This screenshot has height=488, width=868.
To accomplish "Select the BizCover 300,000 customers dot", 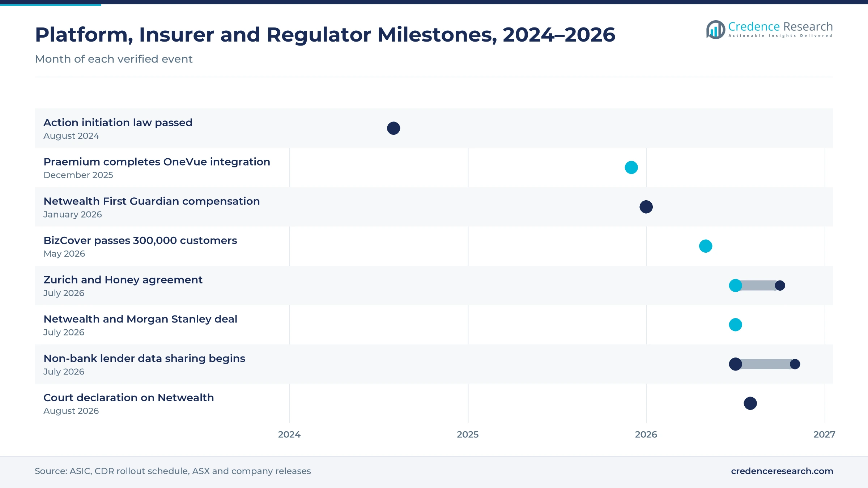I will [x=706, y=246].
